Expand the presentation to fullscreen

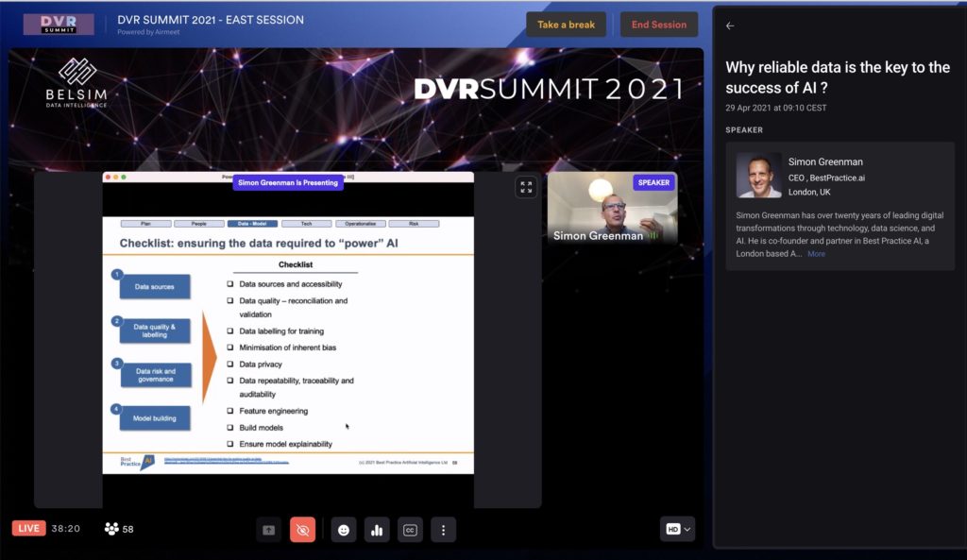tap(526, 187)
